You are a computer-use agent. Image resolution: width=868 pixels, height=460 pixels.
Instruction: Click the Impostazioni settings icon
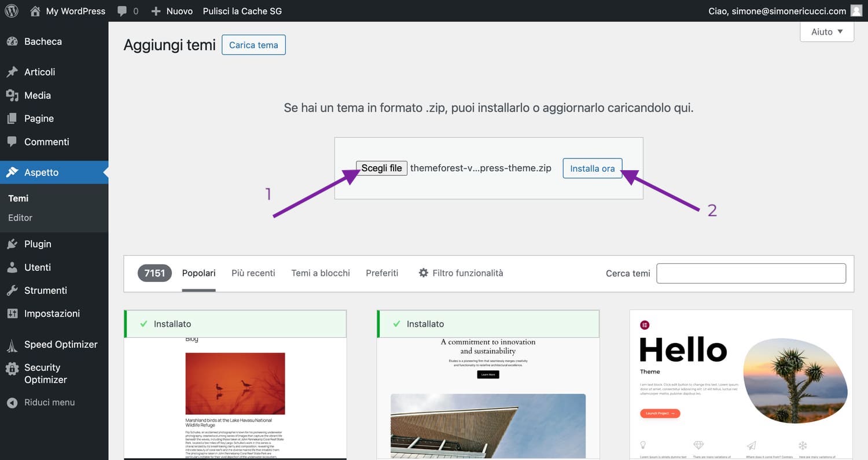[x=12, y=314]
